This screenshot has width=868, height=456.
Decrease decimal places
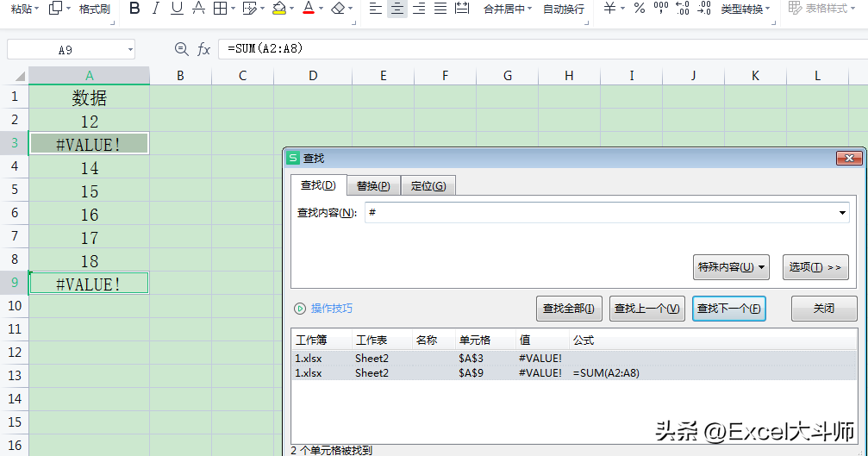tap(704, 9)
